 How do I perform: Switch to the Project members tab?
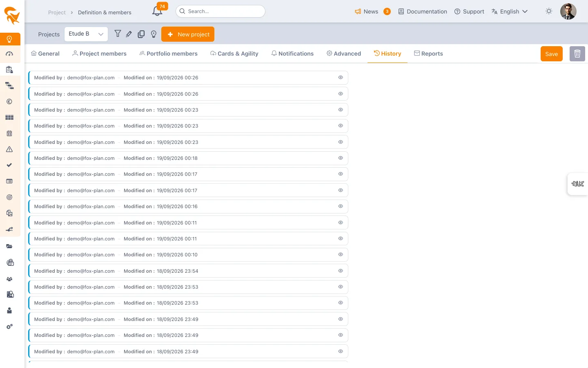[99, 54]
